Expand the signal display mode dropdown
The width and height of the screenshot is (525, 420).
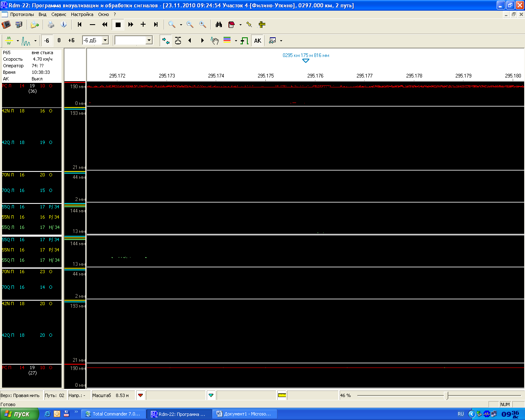click(x=18, y=41)
